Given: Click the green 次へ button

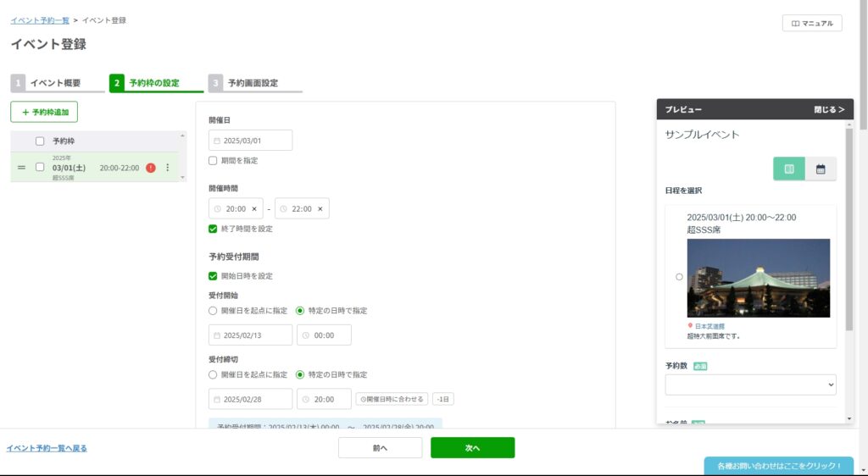Looking at the screenshot, I should [x=472, y=448].
